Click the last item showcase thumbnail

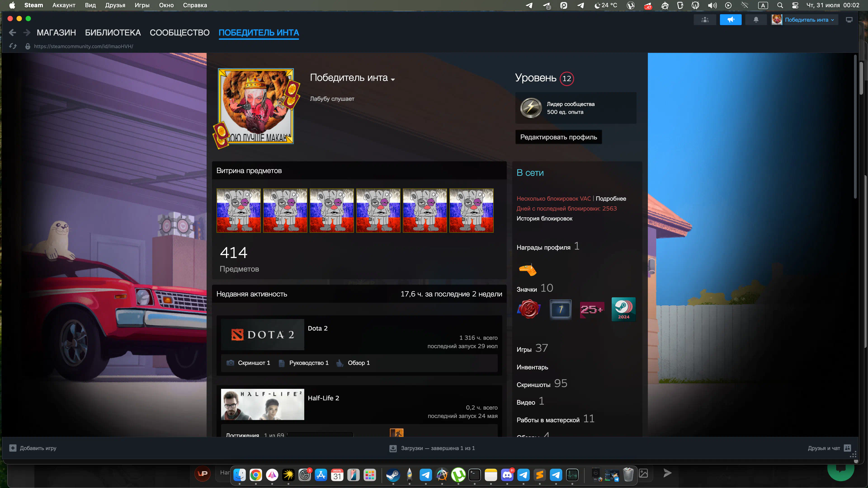pos(471,211)
